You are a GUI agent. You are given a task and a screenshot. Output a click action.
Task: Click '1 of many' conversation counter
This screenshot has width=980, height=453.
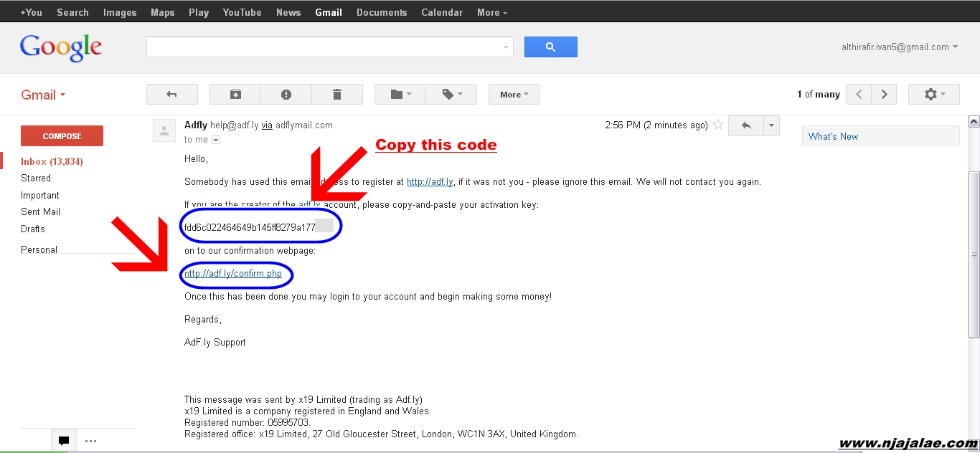click(x=819, y=95)
